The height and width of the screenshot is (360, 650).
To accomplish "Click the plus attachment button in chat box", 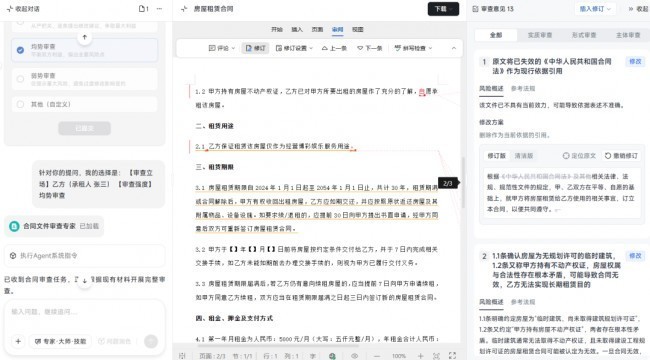I will tap(18, 341).
